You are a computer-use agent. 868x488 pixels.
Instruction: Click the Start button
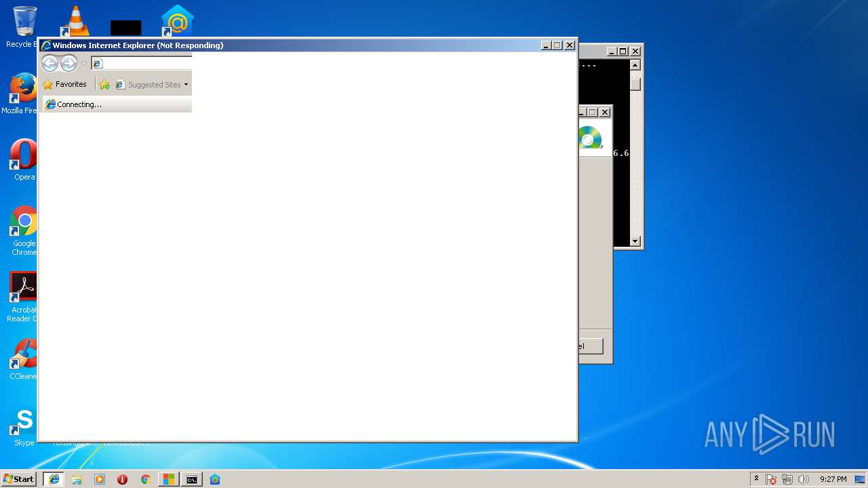[19, 479]
